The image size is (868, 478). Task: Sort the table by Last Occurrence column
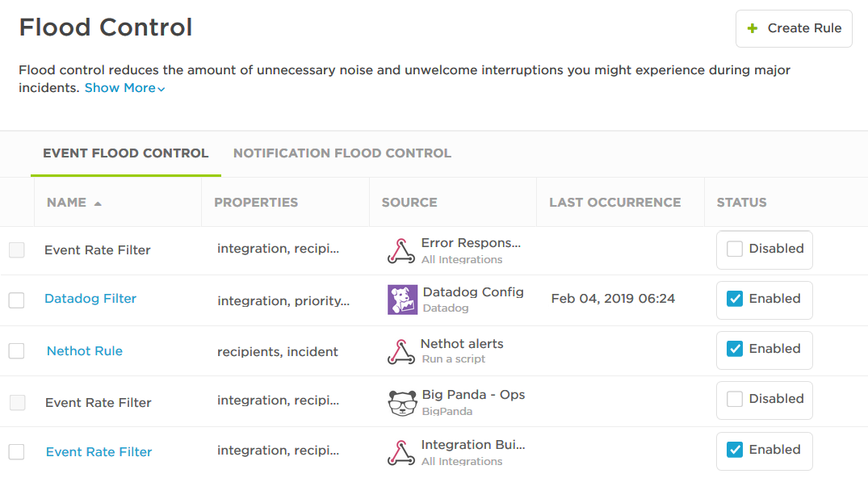[x=614, y=203]
